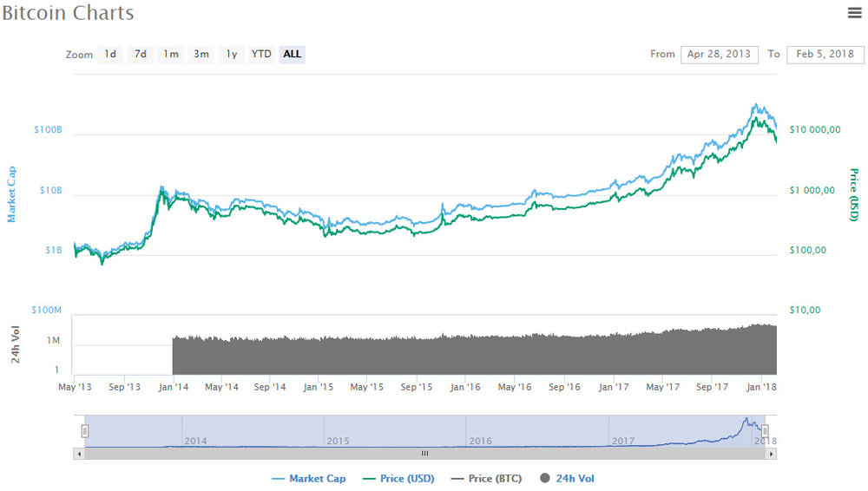Click the Bitcoin Charts title
The image size is (868, 491).
pyautogui.click(x=68, y=13)
